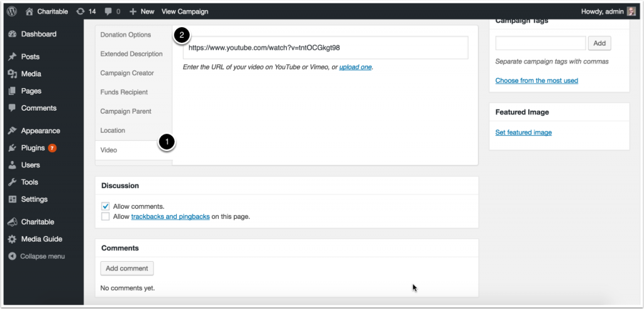Click the Charitable megaphone icon
Viewport: 644px width, 309px height.
tap(13, 222)
